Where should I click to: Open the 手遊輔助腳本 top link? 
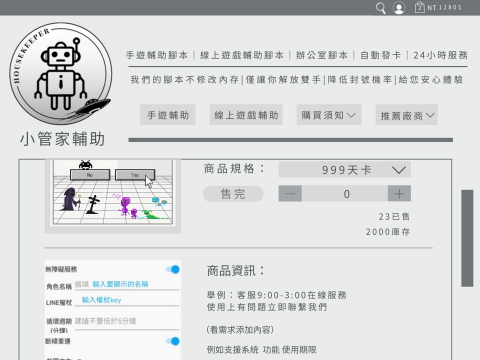point(157,55)
